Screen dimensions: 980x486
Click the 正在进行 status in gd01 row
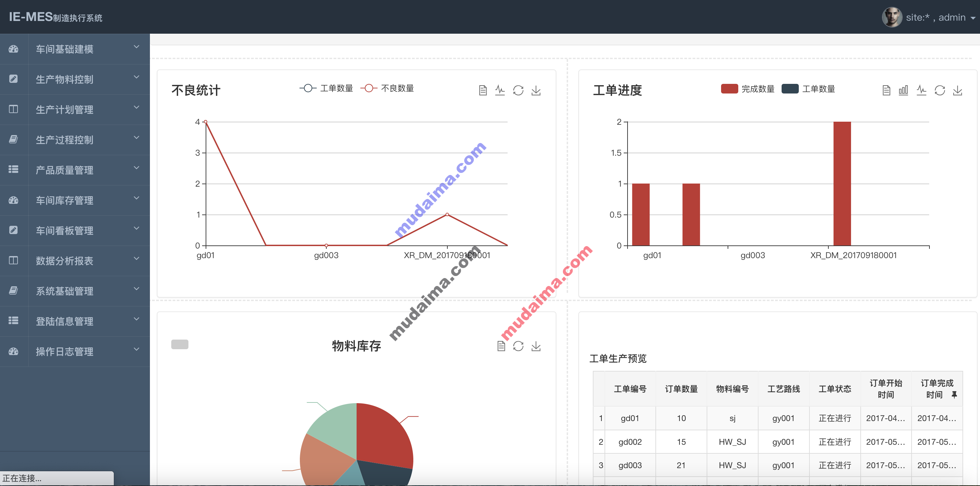(x=835, y=418)
